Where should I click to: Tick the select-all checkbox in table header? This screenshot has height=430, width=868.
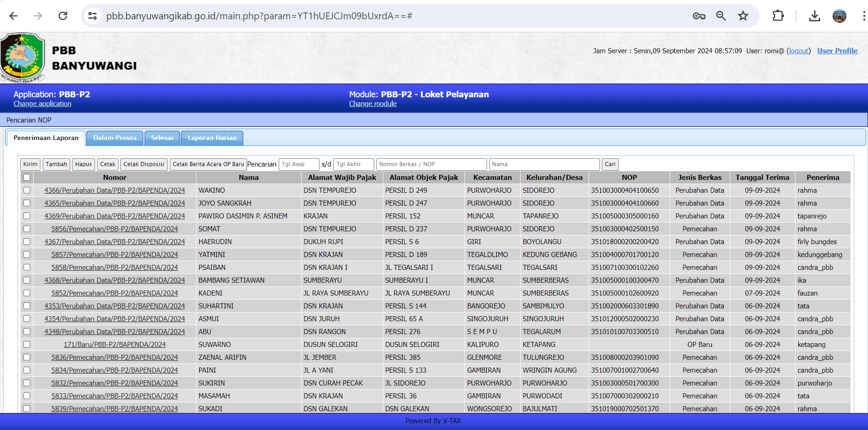(x=27, y=178)
